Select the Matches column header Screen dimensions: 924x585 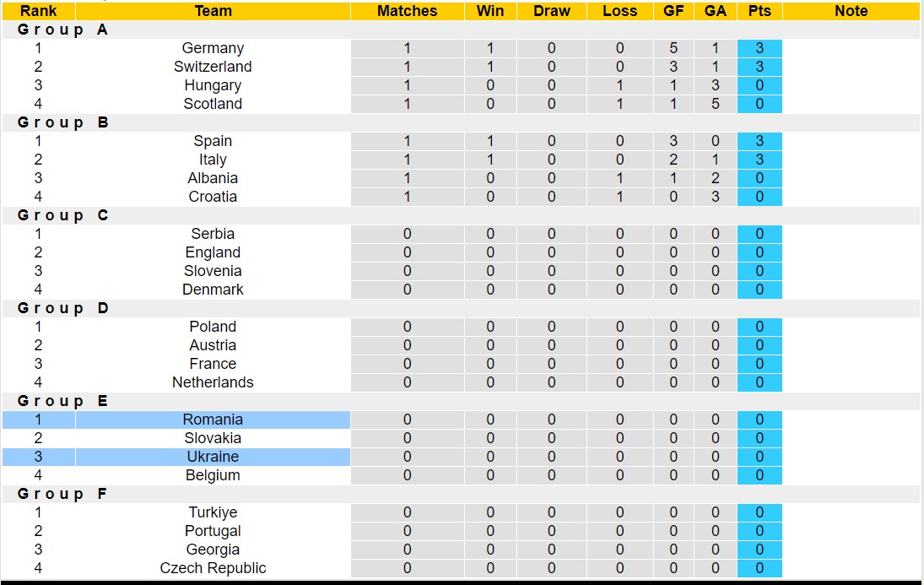coord(407,11)
